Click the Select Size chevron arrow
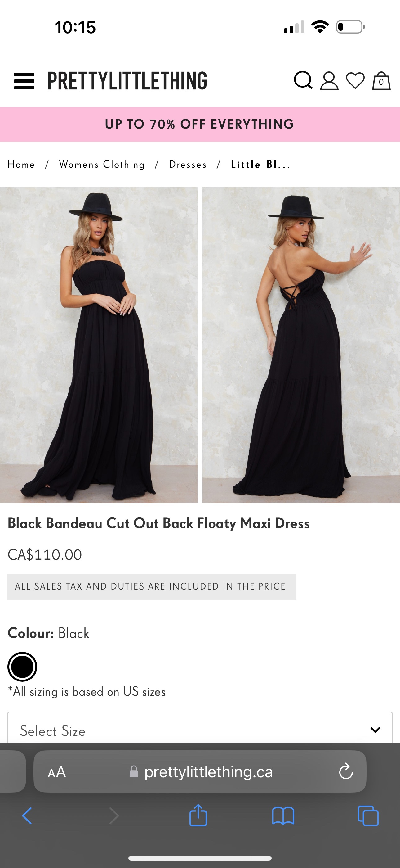The height and width of the screenshot is (868, 400). coord(375,730)
